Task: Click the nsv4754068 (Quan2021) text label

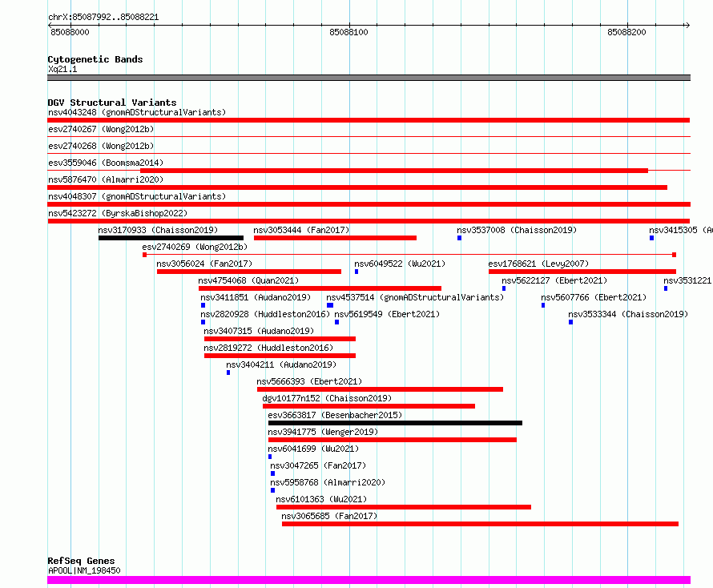Action: tap(248, 280)
